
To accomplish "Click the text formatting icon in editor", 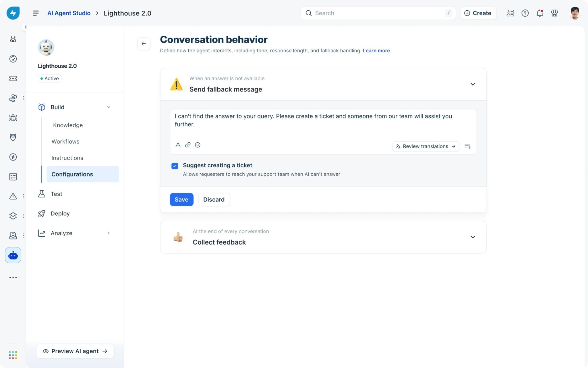I will coord(178,145).
